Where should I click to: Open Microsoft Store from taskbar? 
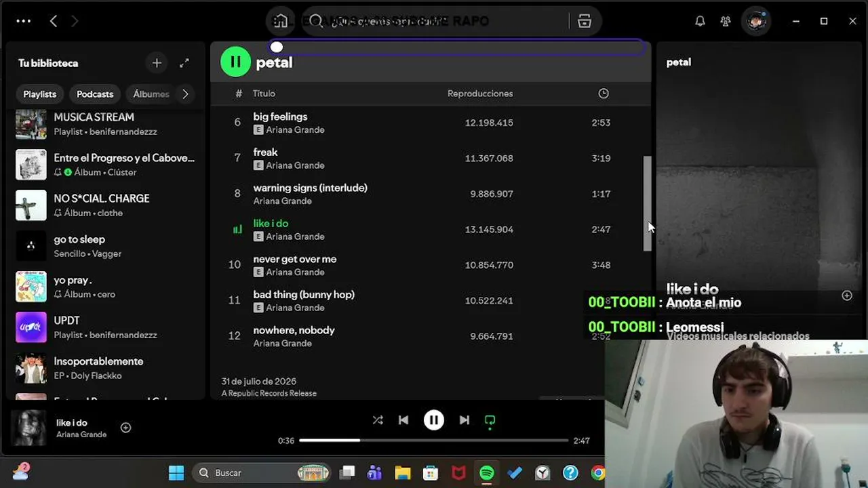tap(431, 472)
